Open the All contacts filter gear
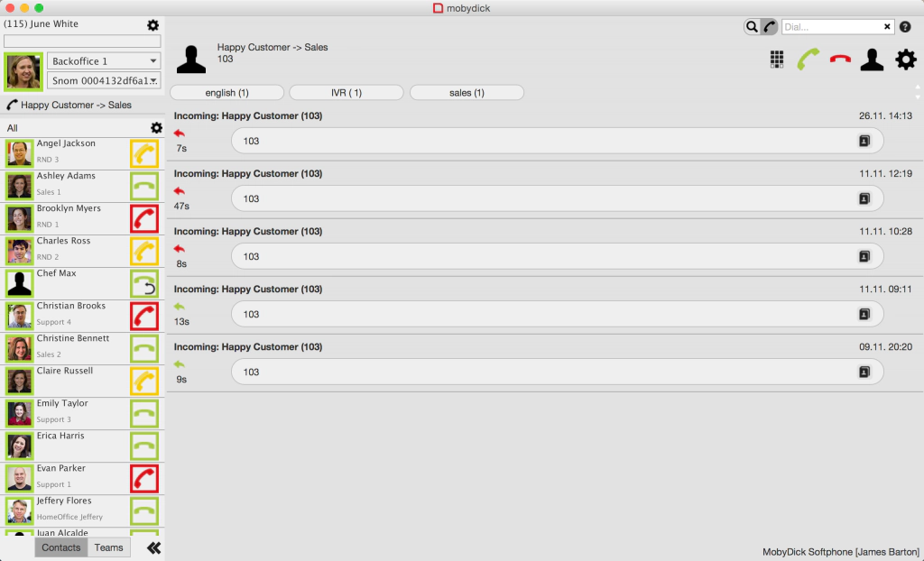 click(x=156, y=128)
